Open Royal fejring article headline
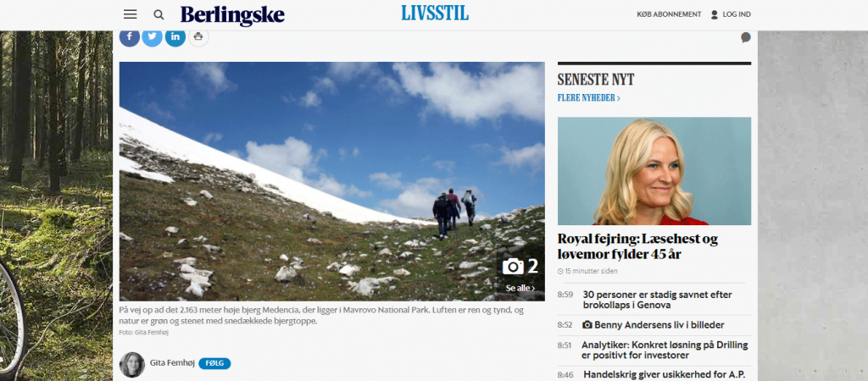The image size is (868, 381). click(x=637, y=246)
